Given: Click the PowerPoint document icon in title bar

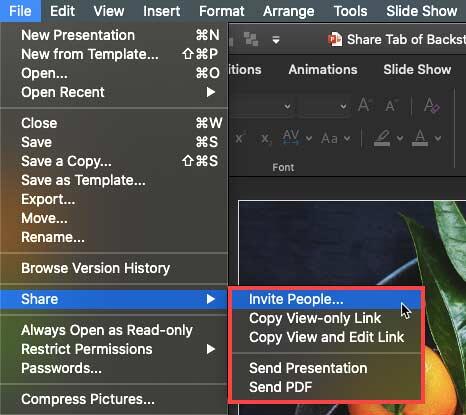Looking at the screenshot, I should (x=335, y=39).
